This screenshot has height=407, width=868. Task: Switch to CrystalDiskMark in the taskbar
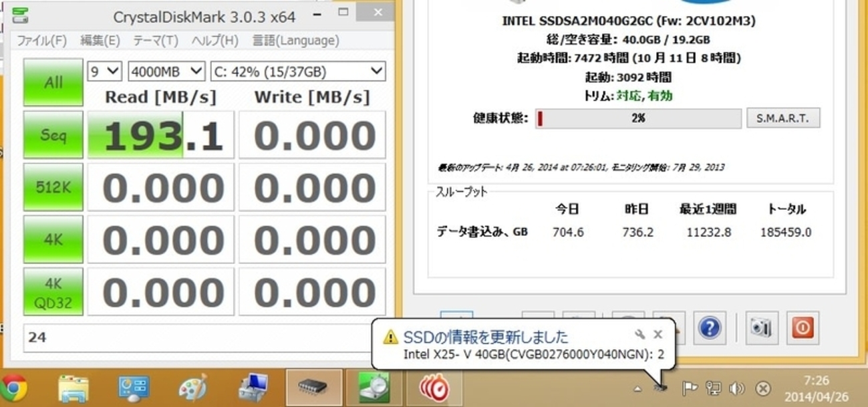(x=374, y=388)
